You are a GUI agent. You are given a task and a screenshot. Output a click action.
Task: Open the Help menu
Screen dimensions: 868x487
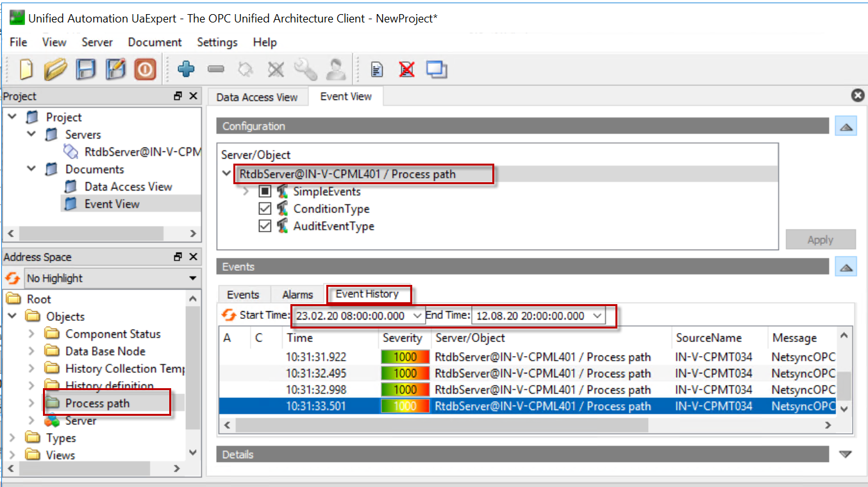pos(265,42)
